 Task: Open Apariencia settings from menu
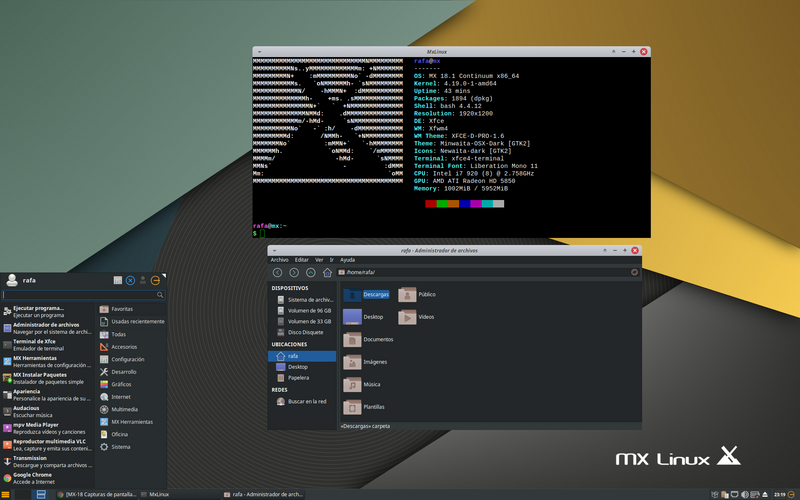click(47, 395)
